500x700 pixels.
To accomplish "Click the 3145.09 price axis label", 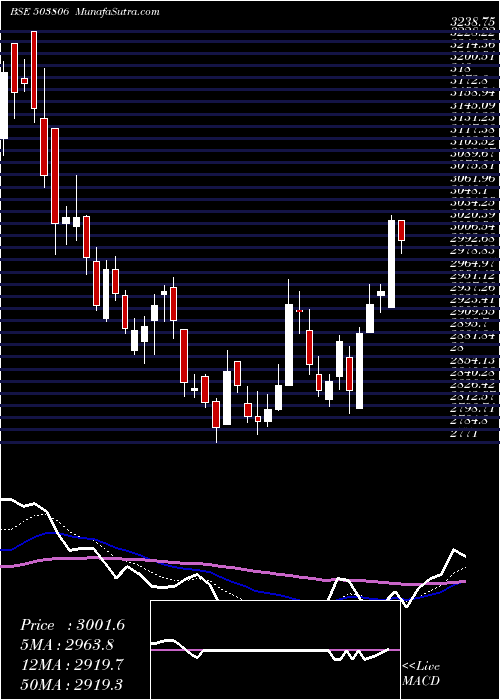I will coord(472,105).
